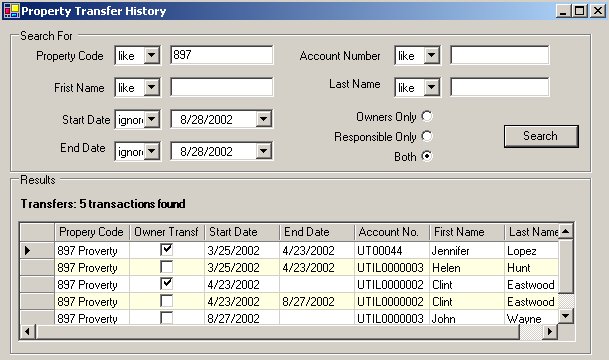Open the Property Code operator dropdown

click(151, 56)
